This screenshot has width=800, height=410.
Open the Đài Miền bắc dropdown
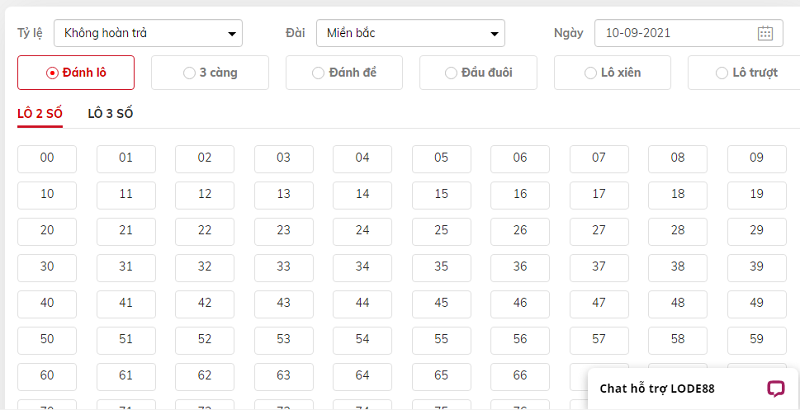[410, 33]
